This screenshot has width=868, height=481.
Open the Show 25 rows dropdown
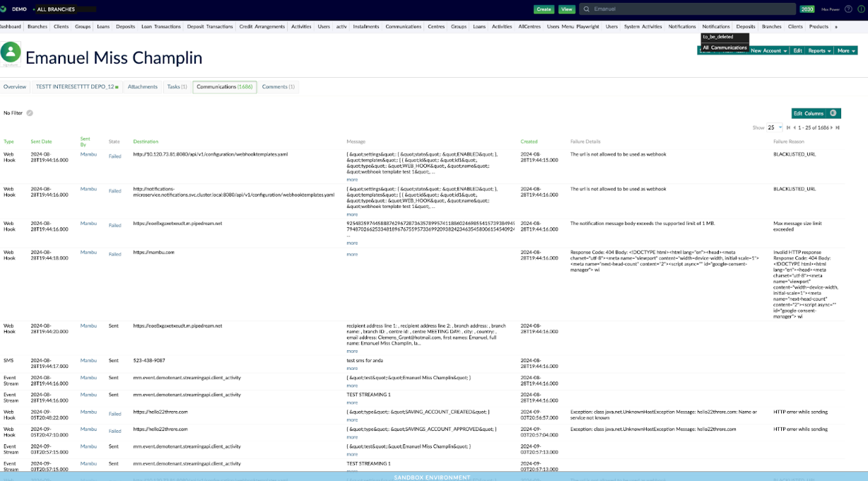(x=775, y=128)
